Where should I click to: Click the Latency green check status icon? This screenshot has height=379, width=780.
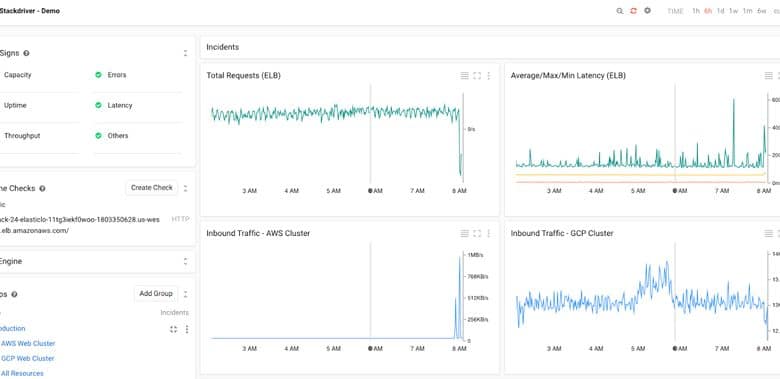[x=98, y=105]
